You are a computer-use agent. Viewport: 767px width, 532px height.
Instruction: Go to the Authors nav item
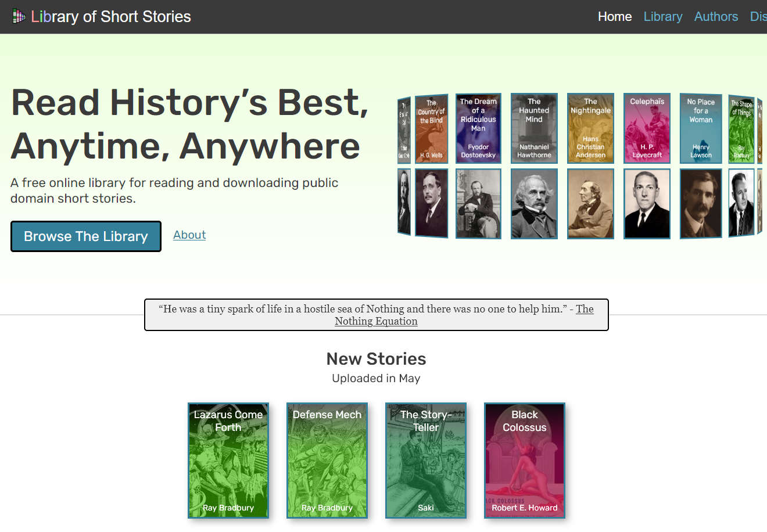pos(716,17)
